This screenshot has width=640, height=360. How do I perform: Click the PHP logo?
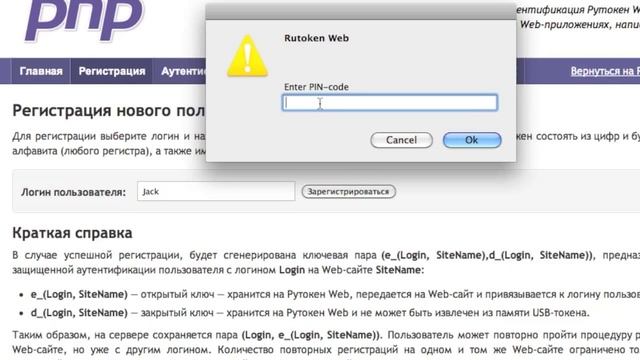pos(84,20)
